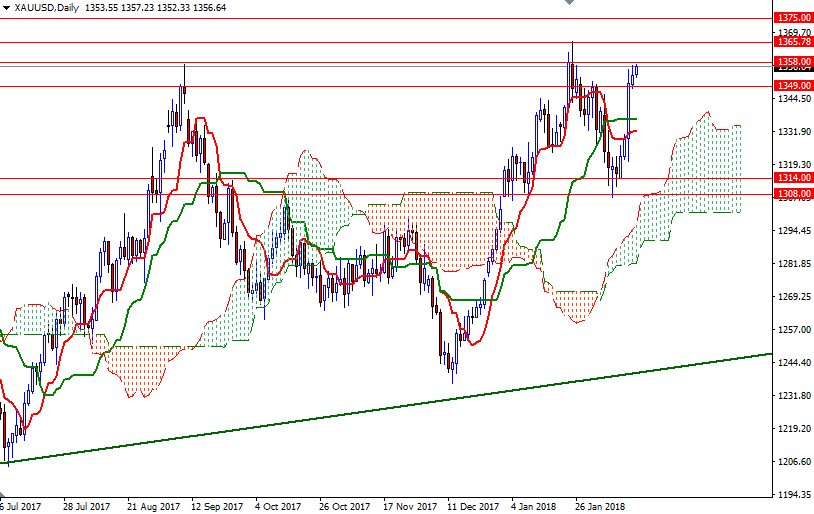The image size is (814, 514).
Task: Click the 4 Jan 2018 date label
Action: click(x=533, y=506)
